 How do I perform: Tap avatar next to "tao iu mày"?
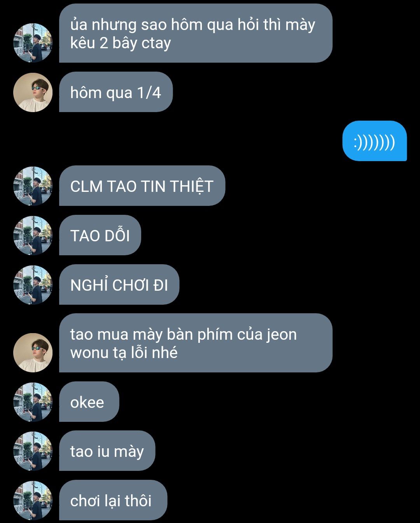[x=33, y=451]
